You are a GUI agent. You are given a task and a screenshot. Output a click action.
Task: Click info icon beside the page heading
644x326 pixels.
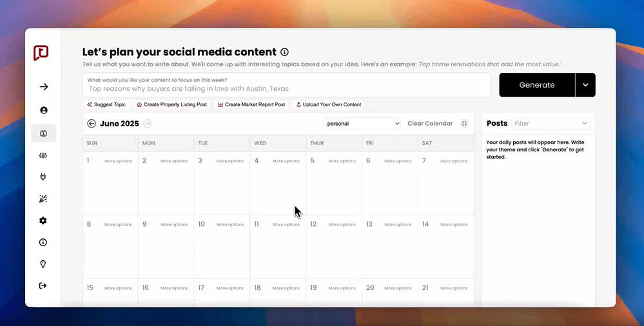284,52
